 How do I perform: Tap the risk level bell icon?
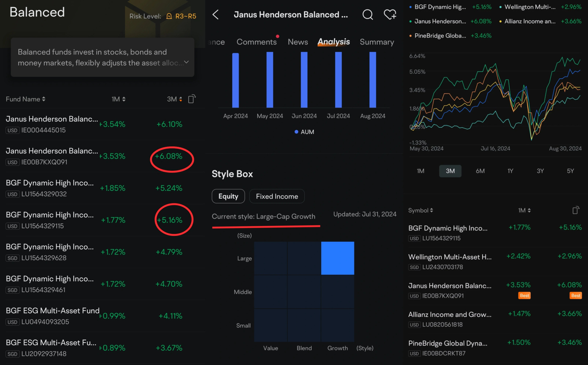click(169, 16)
